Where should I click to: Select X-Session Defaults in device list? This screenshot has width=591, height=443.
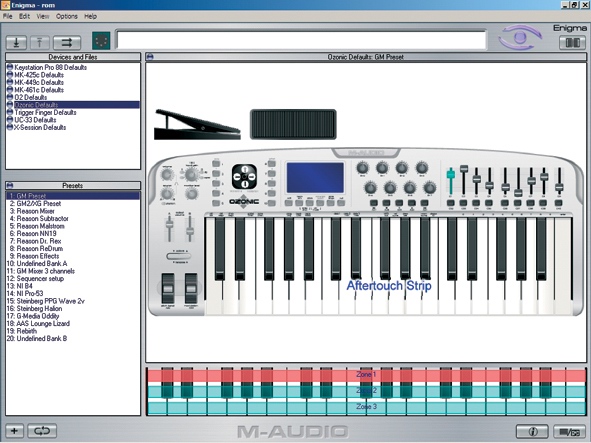pyautogui.click(x=40, y=127)
